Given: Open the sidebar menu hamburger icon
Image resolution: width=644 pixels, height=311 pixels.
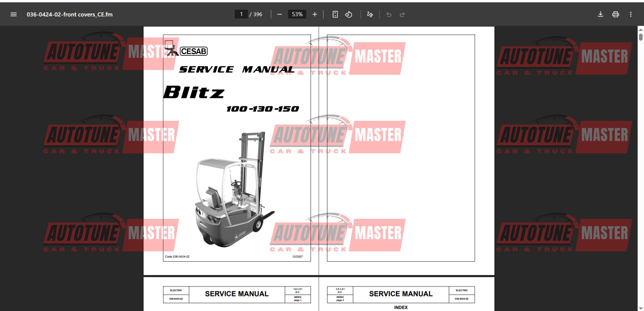Looking at the screenshot, I should tap(13, 15).
